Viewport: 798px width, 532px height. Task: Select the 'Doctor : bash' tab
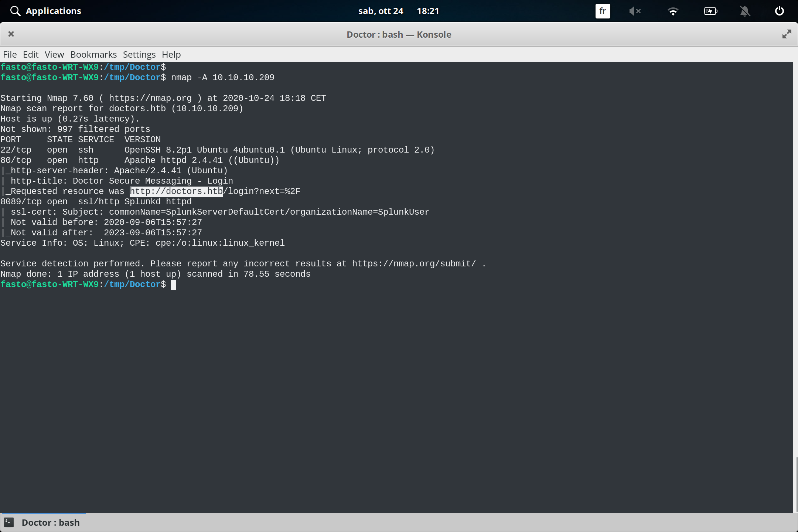pos(51,522)
